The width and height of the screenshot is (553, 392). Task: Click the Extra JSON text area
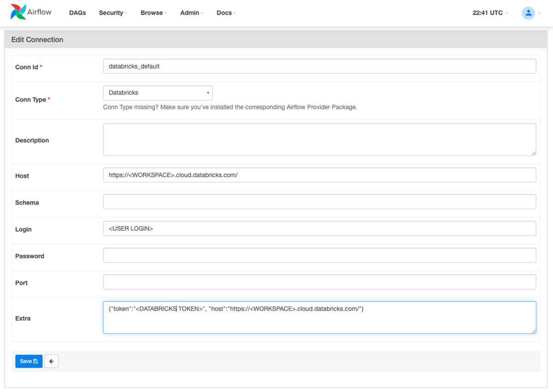coord(319,316)
